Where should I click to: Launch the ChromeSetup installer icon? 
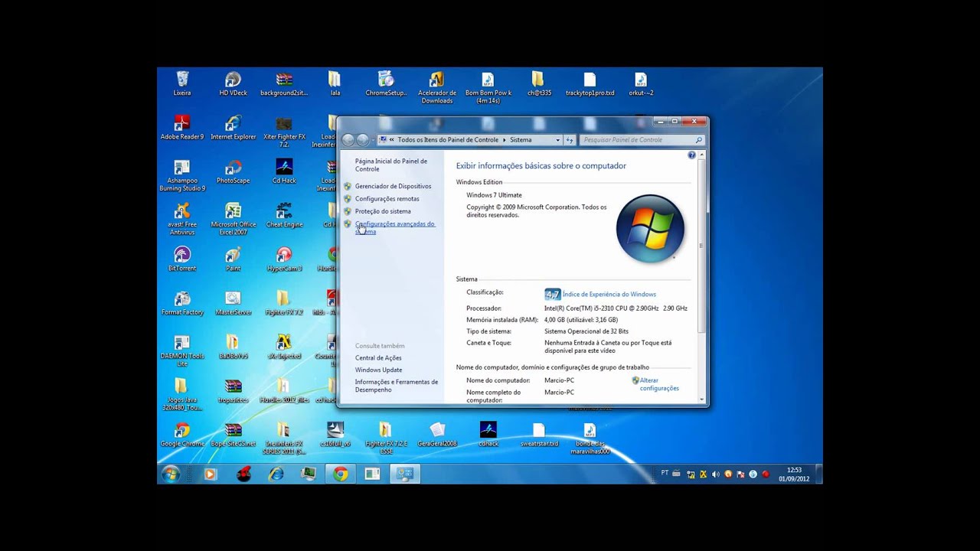(386, 83)
